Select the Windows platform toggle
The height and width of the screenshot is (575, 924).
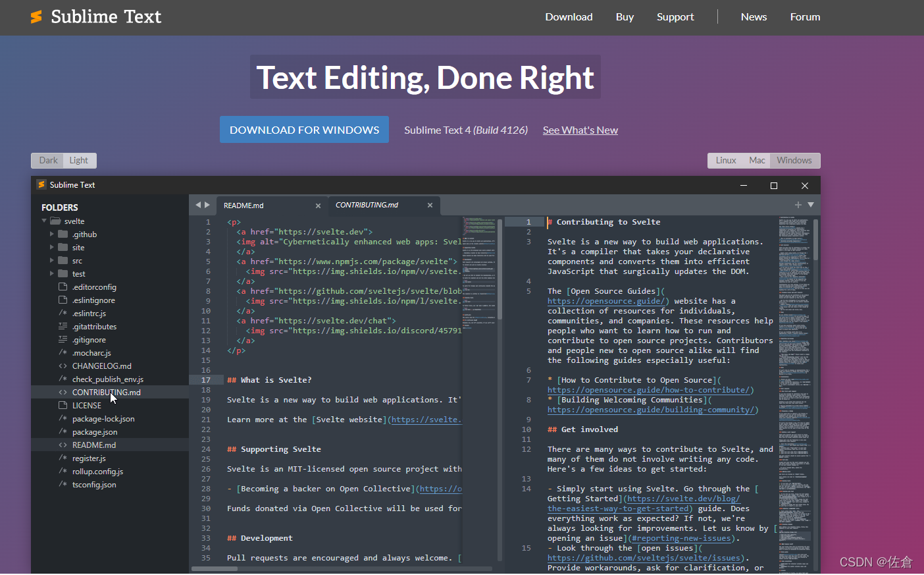coord(794,160)
